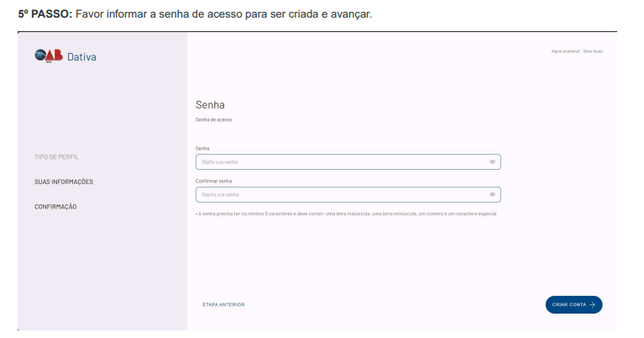The height and width of the screenshot is (338, 644).
Task: Click the Senha field label
Action: (202, 148)
